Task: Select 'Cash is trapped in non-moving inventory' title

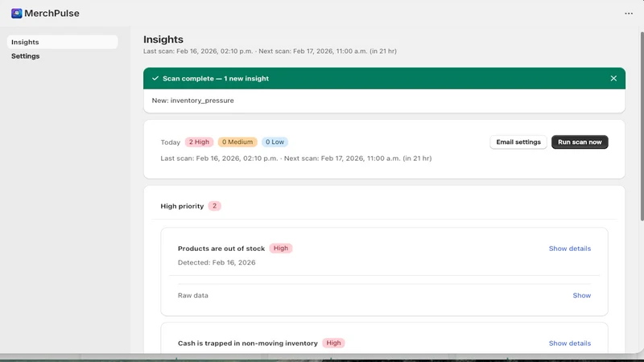Action: pos(248,343)
